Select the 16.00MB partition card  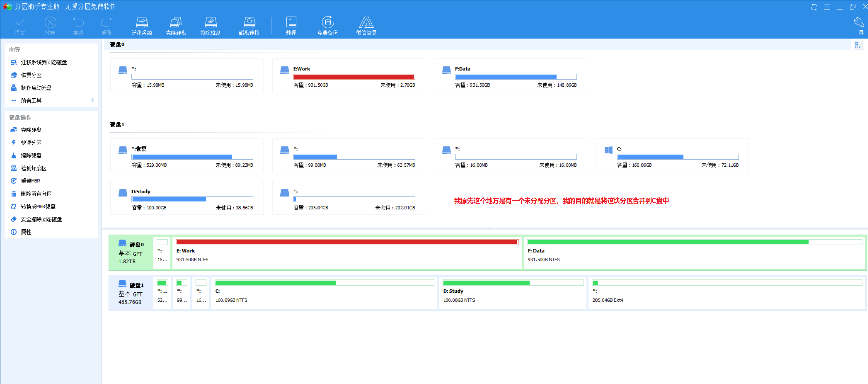pos(510,156)
